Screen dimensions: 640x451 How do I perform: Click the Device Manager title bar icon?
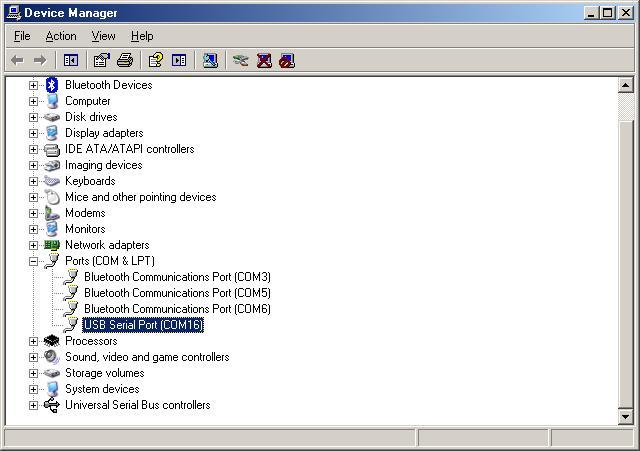coord(14,13)
